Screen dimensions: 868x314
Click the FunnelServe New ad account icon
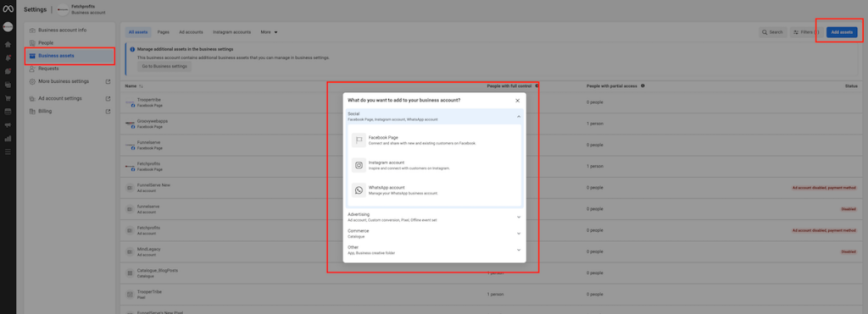(x=131, y=188)
